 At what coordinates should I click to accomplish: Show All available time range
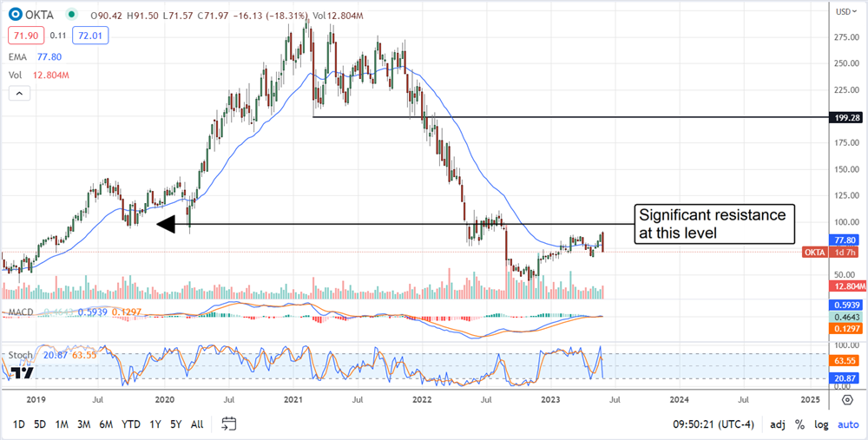(x=196, y=424)
